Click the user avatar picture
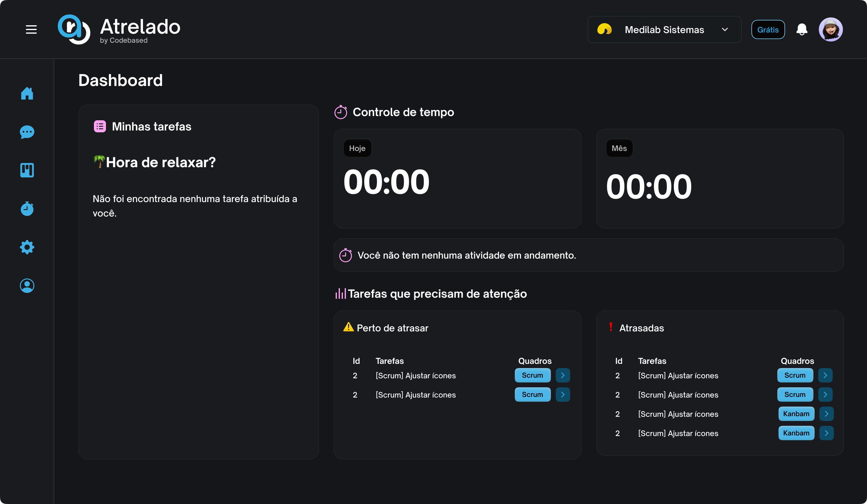The height and width of the screenshot is (504, 867). pos(831,29)
